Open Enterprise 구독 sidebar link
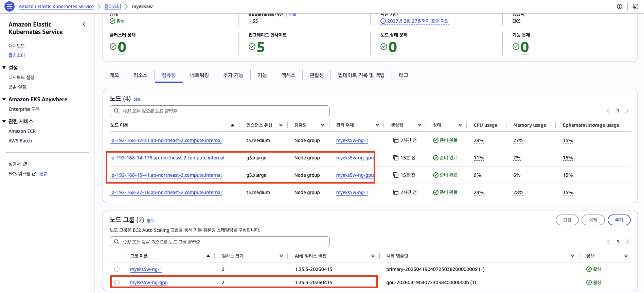The height and width of the screenshot is (293, 644). click(24, 109)
